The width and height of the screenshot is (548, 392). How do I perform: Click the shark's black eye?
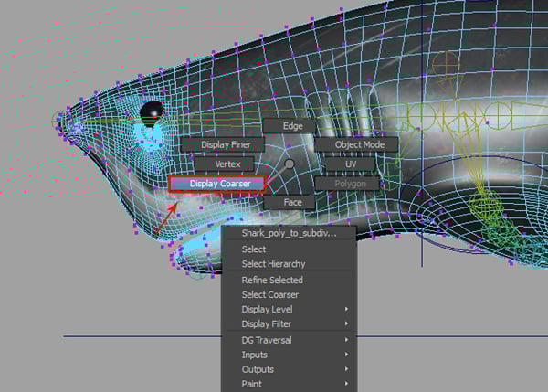tap(152, 113)
